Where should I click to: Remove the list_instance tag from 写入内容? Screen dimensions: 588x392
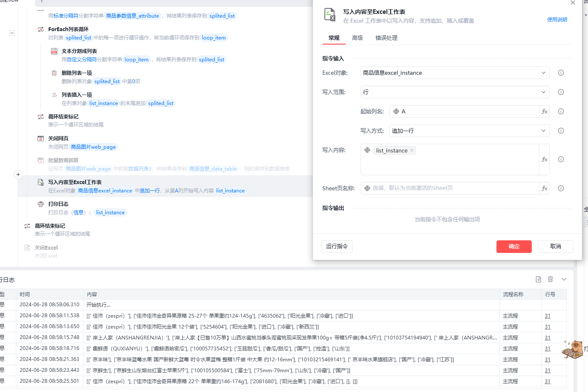[x=412, y=150]
